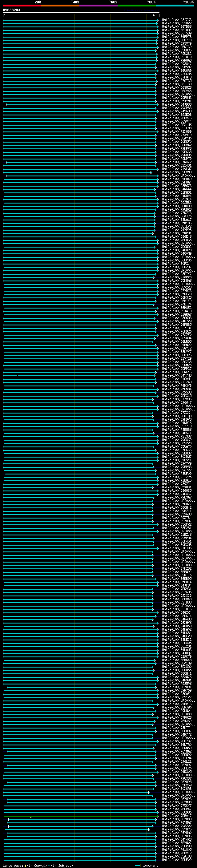Select label UniRef100_A4HS71
The image size is (197, 868).
click(177, 433)
